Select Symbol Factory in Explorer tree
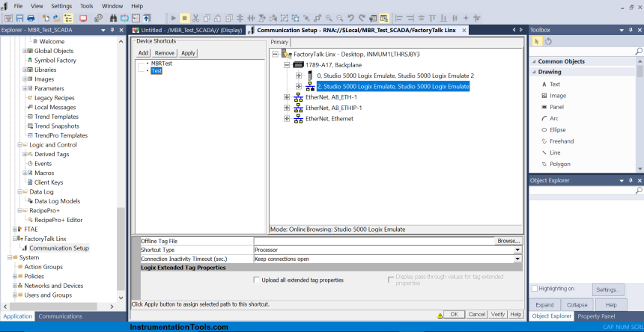Image resolution: width=644 pixels, height=332 pixels. [55, 61]
